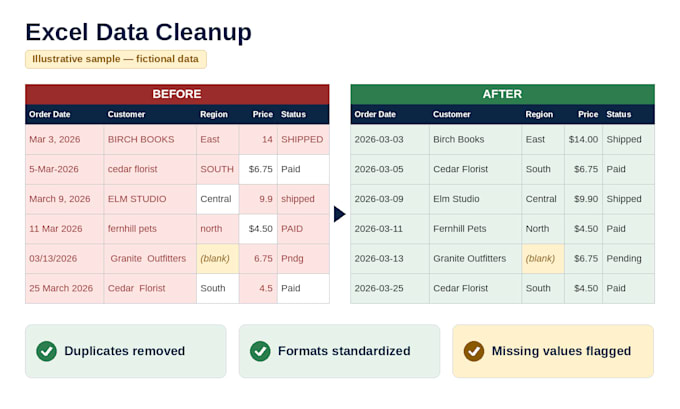Select the '2026-03-09' date cell
Image resolution: width=680 pixels, height=409 pixels.
click(x=390, y=199)
